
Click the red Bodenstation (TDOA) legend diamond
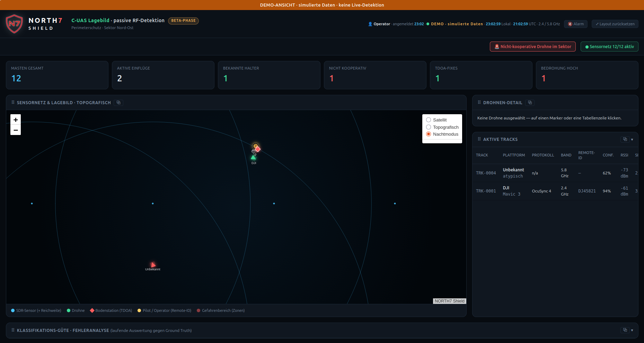[92, 310]
